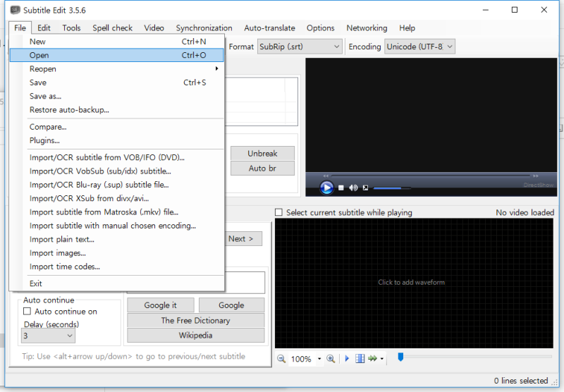Select Import/OCR Blu-ray (.sup) subtitle file

(x=117, y=185)
